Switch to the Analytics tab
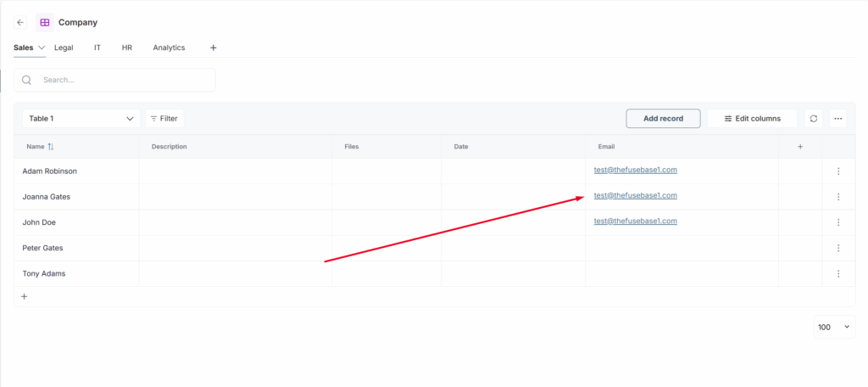 pyautogui.click(x=169, y=48)
